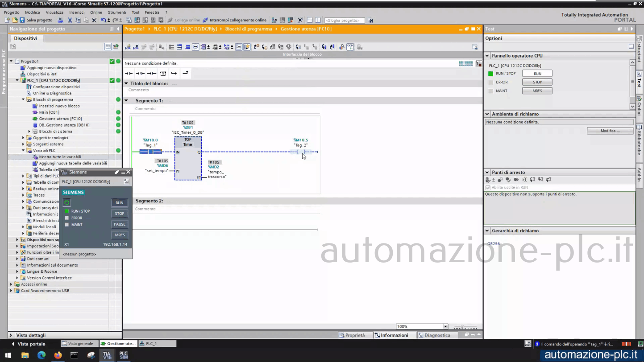This screenshot has height=362, width=644.
Task: Collapse the PLC_1 device node
Action: pyautogui.click(x=17, y=81)
